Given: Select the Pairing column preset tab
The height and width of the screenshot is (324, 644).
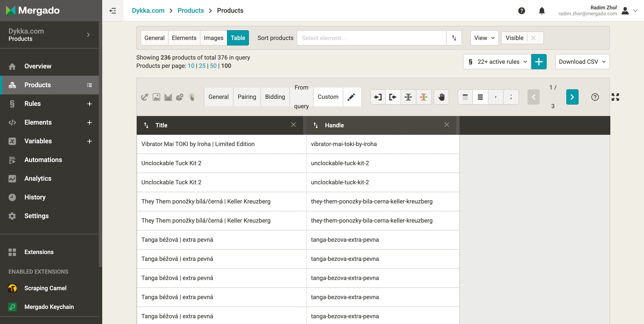Looking at the screenshot, I should pyautogui.click(x=246, y=97).
